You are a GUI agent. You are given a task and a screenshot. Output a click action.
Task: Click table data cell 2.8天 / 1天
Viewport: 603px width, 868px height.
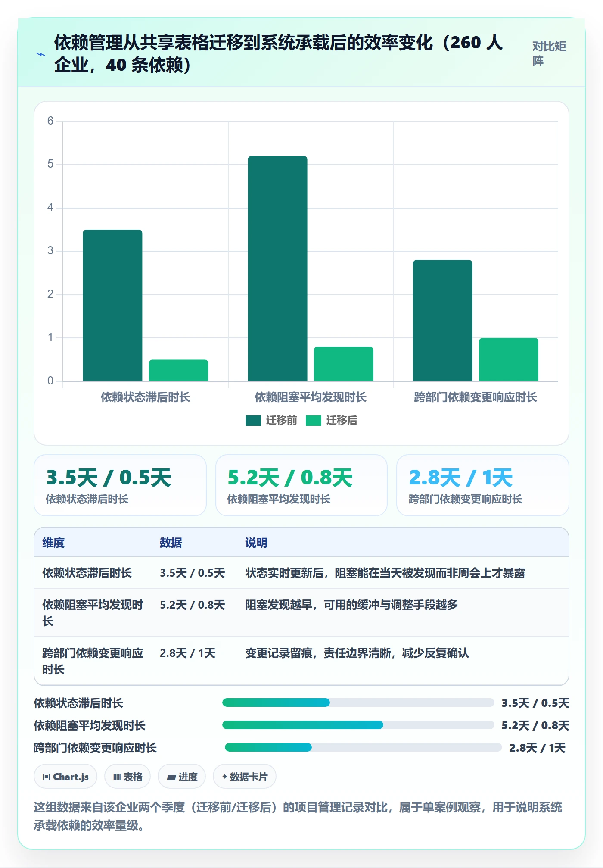187,653
